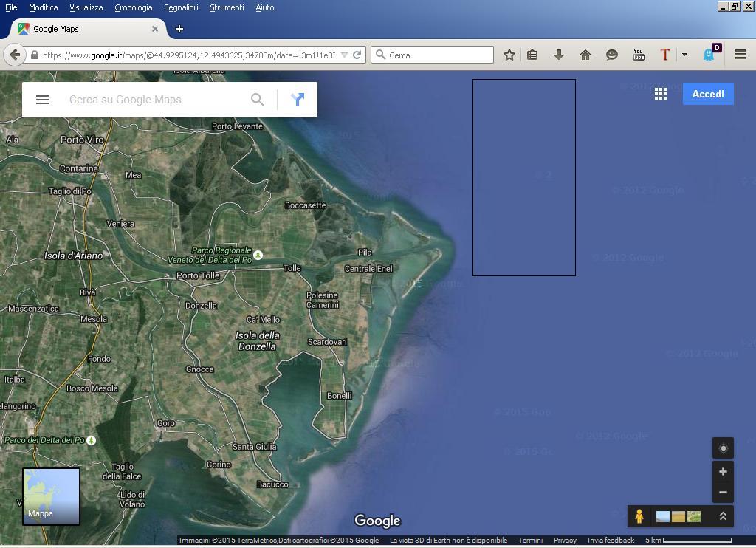
Task: Click the Centrale Enel map label
Action: [x=368, y=269]
